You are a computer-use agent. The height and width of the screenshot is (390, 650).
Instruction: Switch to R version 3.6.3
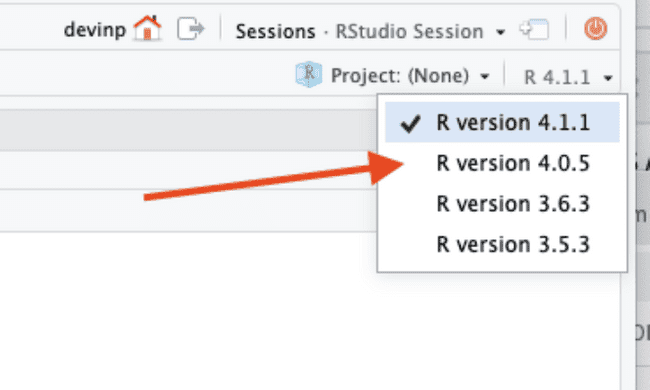coord(502,204)
